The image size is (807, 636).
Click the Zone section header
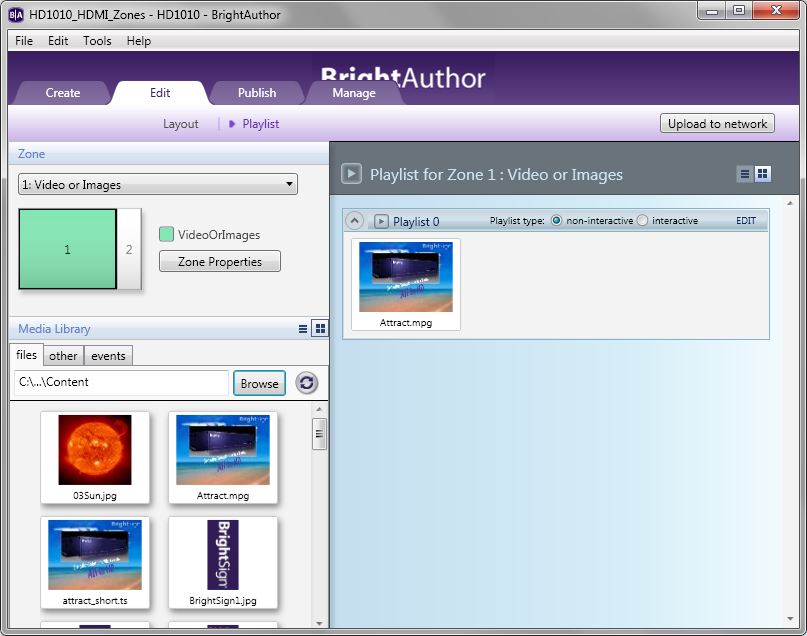(x=168, y=154)
